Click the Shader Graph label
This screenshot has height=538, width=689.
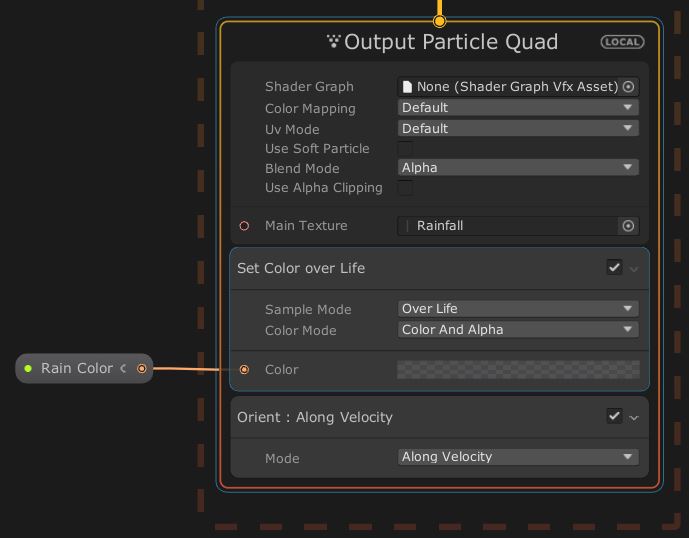click(309, 87)
